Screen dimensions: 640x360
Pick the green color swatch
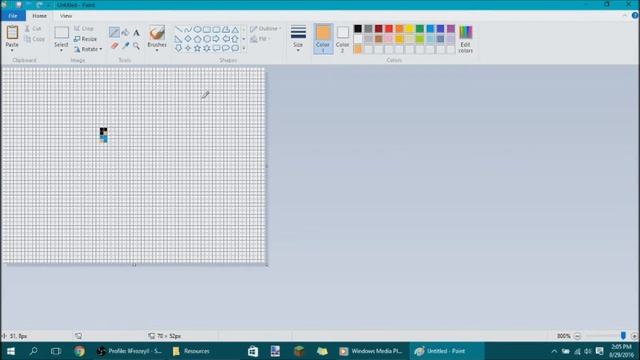[420, 29]
